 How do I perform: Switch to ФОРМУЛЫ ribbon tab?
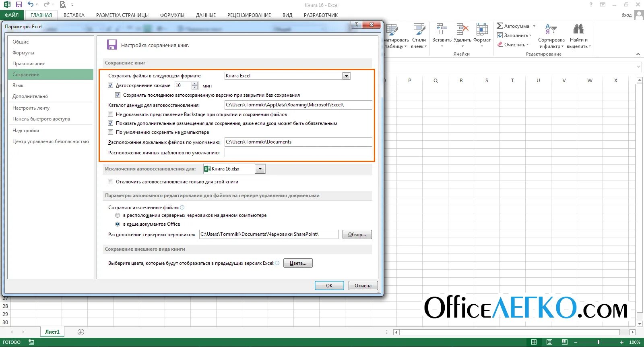pyautogui.click(x=172, y=15)
